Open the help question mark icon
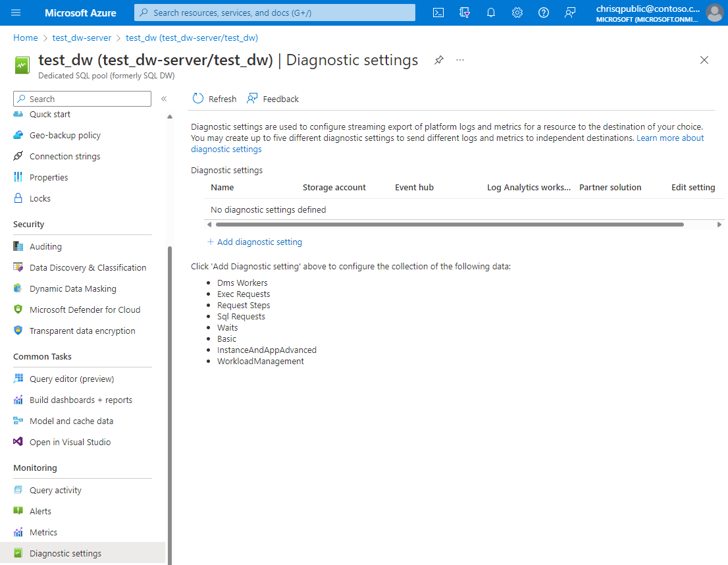 point(544,13)
